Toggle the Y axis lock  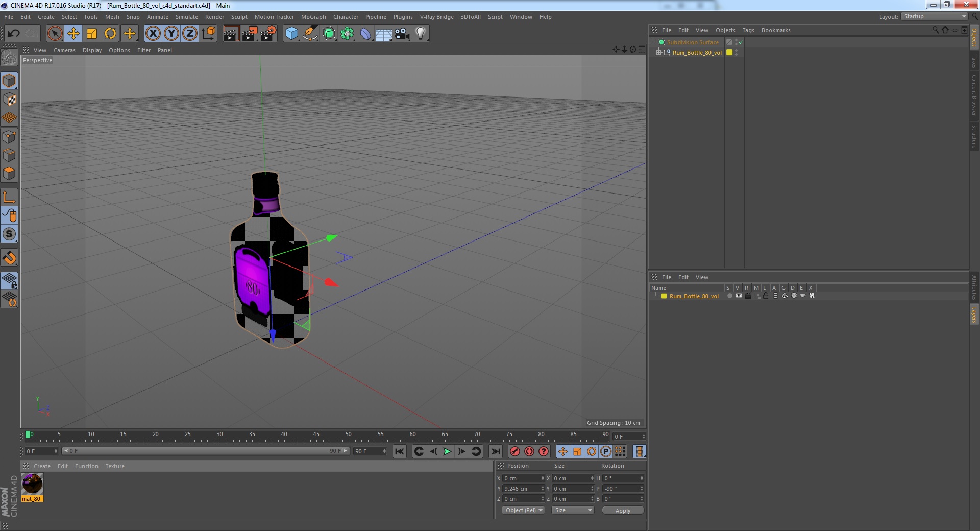coord(171,34)
